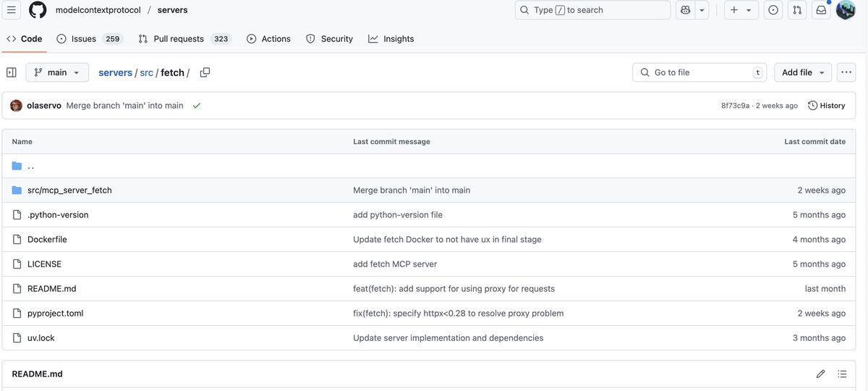This screenshot has height=391, width=868.
Task: Go to the GitHub homepage logo
Action: click(38, 10)
